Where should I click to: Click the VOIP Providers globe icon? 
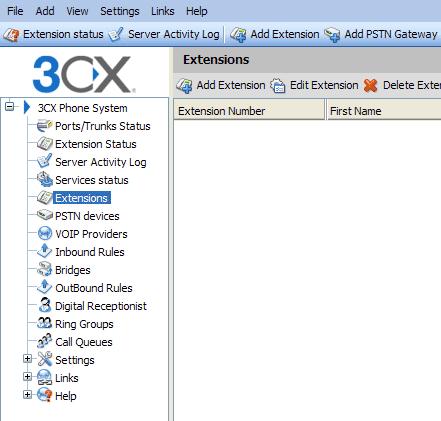[x=44, y=233]
